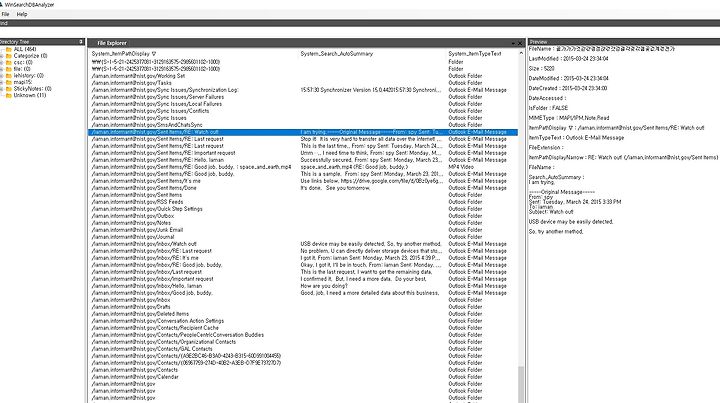Screen dimensions: 720x403
Task: Sort by System_Search_AutoSummary column header
Action: pos(337,54)
